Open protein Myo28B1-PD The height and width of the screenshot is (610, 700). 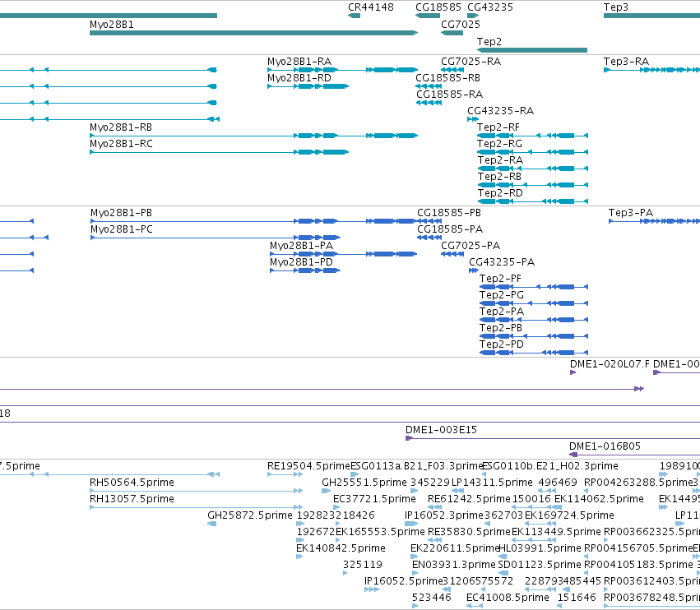(305, 270)
